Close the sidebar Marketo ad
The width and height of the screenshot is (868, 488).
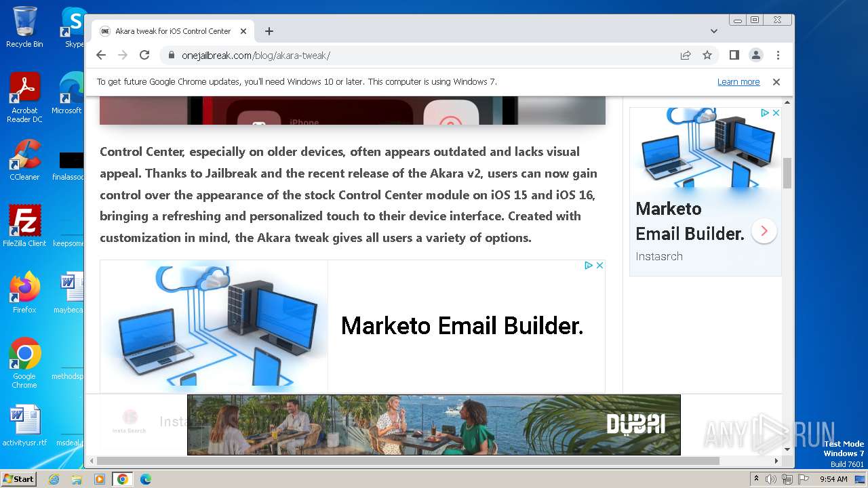776,113
